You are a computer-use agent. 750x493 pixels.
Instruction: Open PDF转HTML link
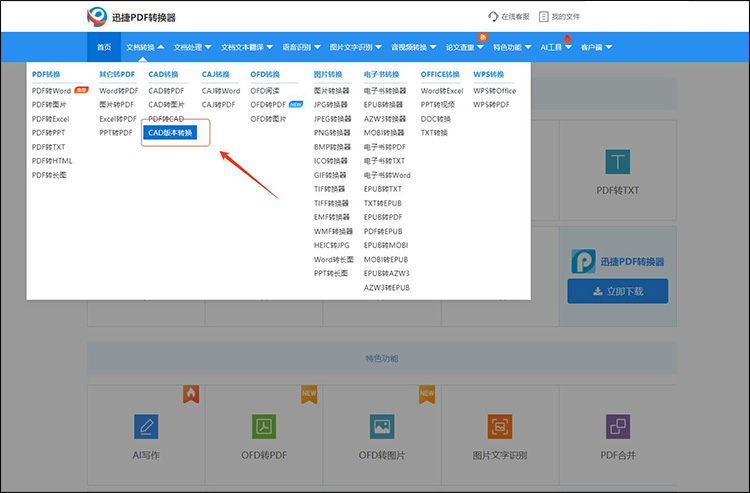[x=52, y=161]
